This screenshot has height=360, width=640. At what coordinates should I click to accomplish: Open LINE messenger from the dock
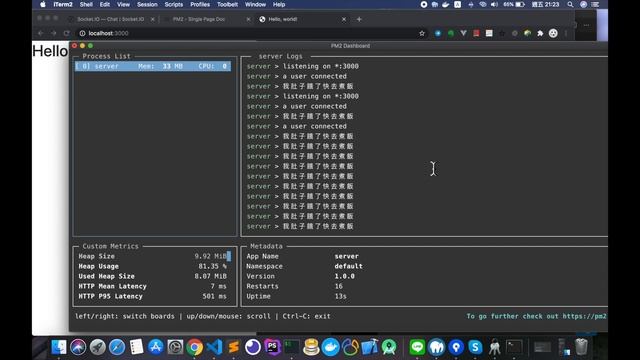(x=417, y=347)
